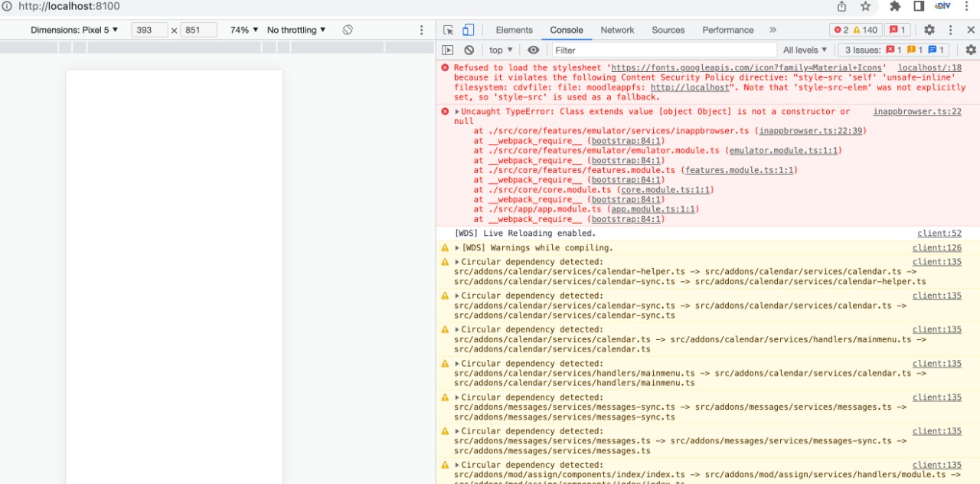Activate the inspect element picker
Viewport: 980px width, 484px height.
tap(448, 30)
